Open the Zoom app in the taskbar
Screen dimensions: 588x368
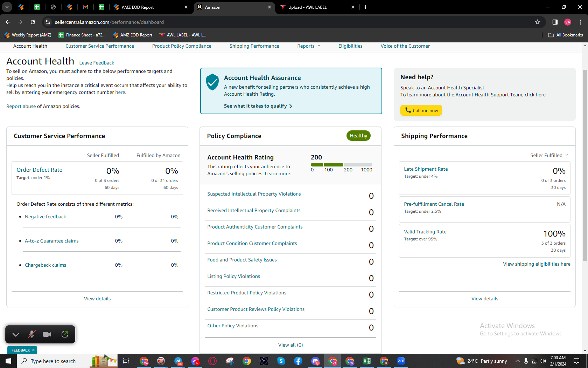tap(401, 361)
